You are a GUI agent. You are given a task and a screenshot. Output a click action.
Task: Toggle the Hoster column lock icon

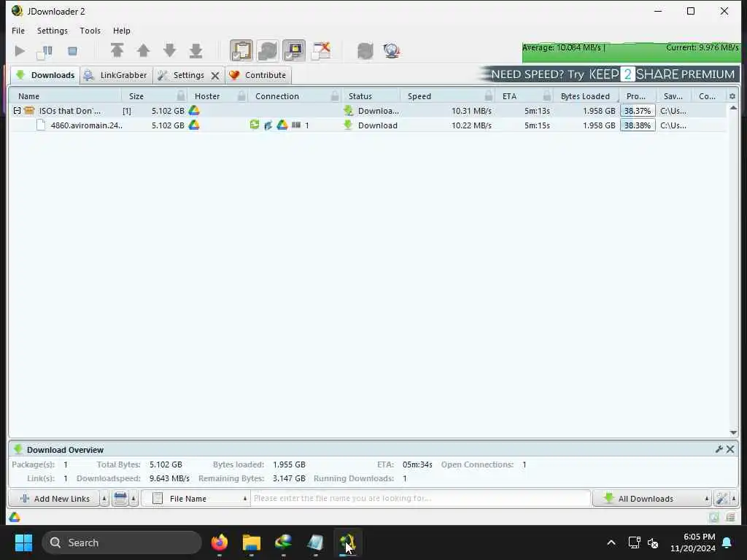tap(241, 96)
